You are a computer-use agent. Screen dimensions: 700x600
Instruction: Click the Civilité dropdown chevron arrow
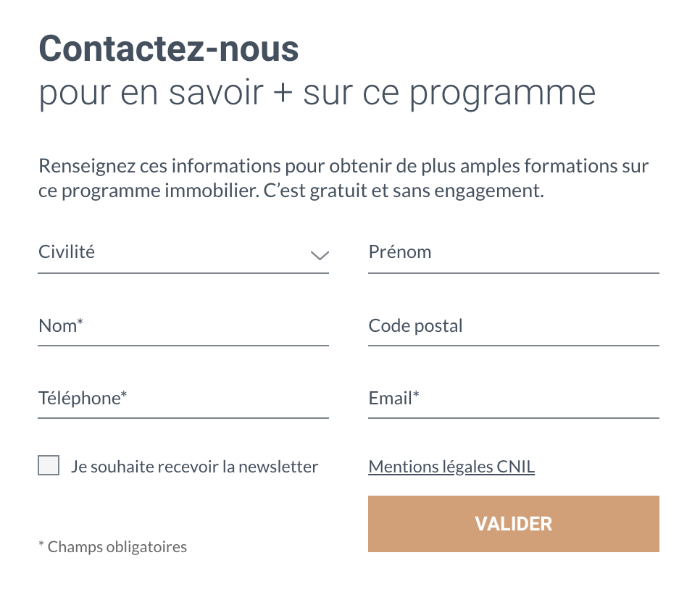320,255
